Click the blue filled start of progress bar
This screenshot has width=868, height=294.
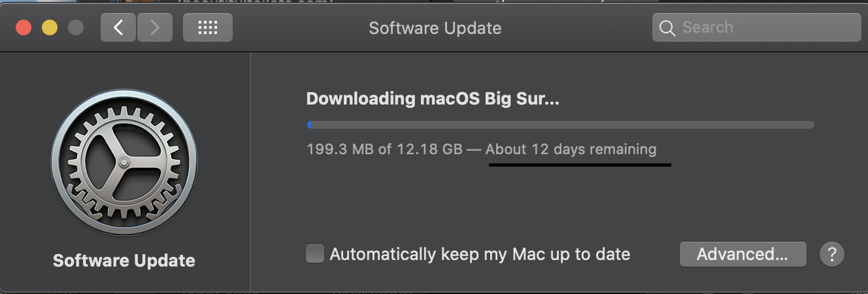pos(310,125)
